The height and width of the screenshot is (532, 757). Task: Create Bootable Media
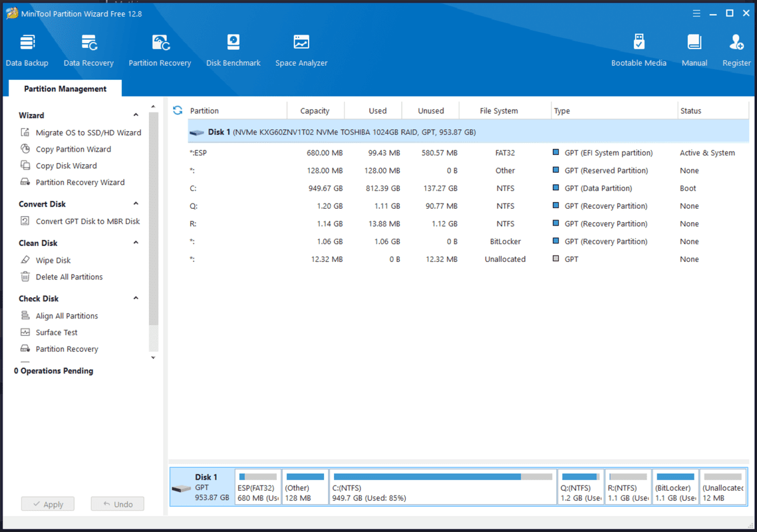click(x=639, y=50)
